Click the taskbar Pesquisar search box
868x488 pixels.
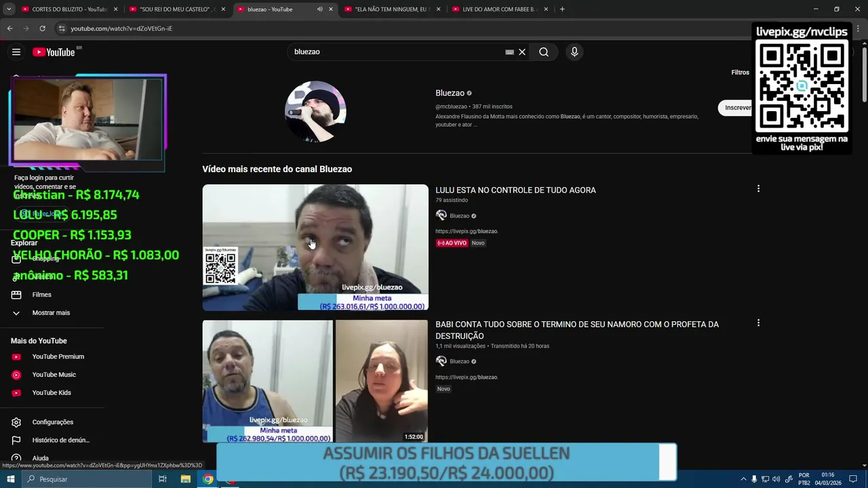(87, 479)
